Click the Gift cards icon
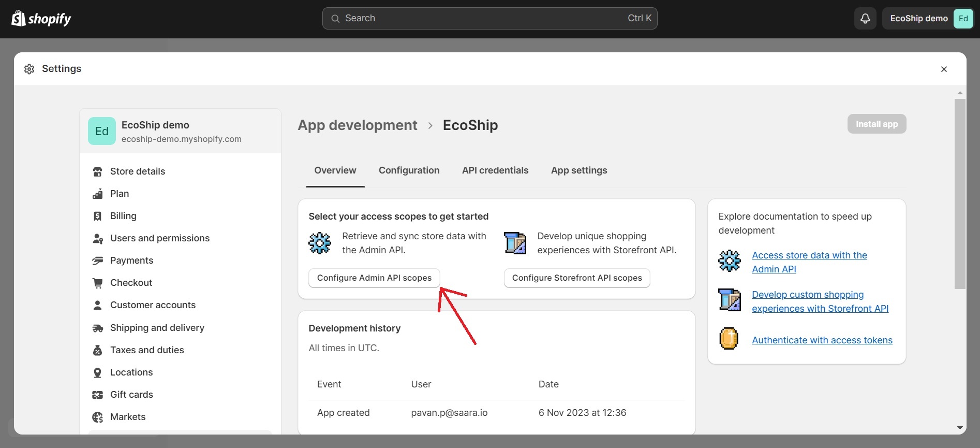 (97, 395)
